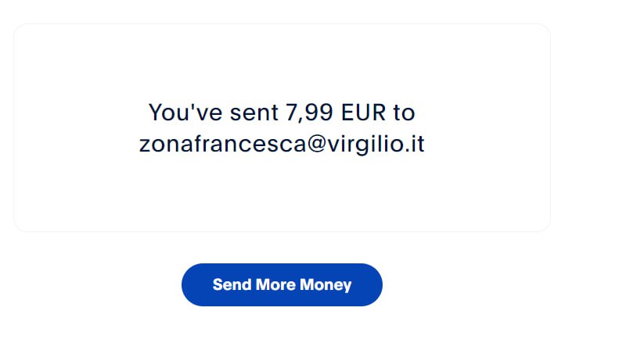Click the word "to" ending first line
Screen dimensions: 644x354
(x=404, y=113)
